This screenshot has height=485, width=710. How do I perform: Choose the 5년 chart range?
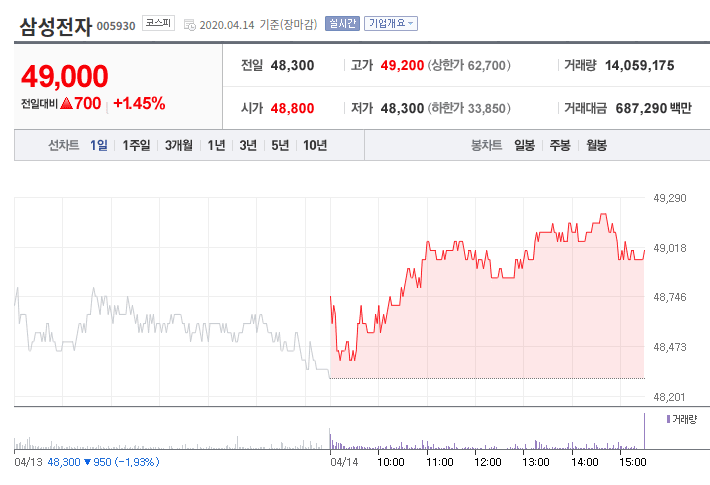tap(280, 145)
